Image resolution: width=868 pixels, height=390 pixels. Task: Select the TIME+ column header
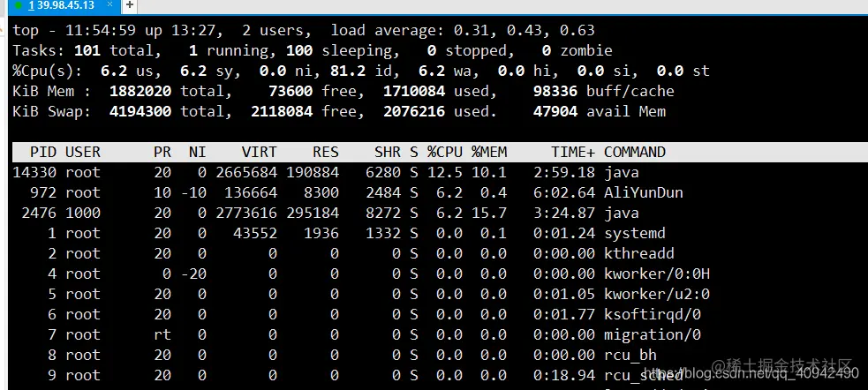coord(573,152)
